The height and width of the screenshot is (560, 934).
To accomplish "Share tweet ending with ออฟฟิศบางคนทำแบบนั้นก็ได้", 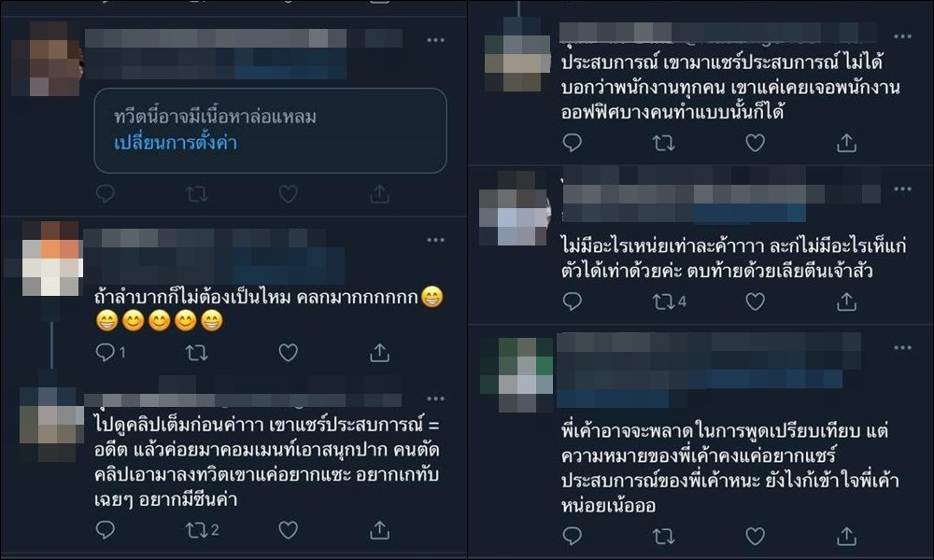I will 846,143.
